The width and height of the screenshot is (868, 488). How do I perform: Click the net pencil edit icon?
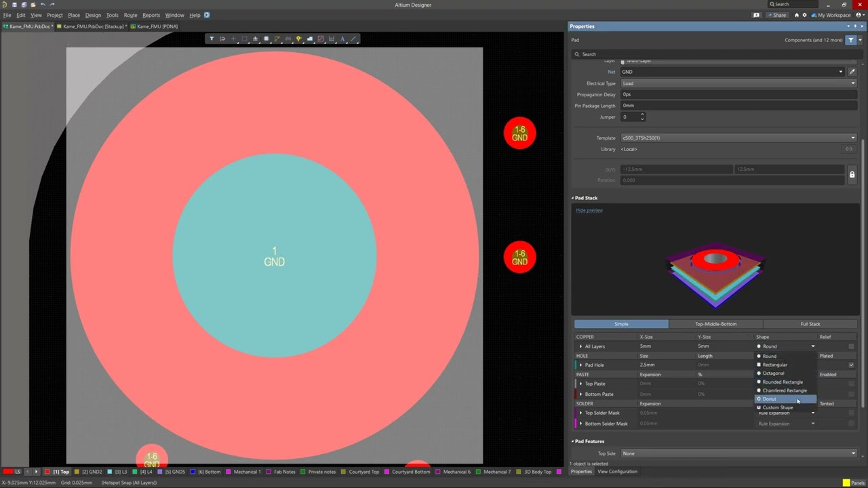pos(852,72)
